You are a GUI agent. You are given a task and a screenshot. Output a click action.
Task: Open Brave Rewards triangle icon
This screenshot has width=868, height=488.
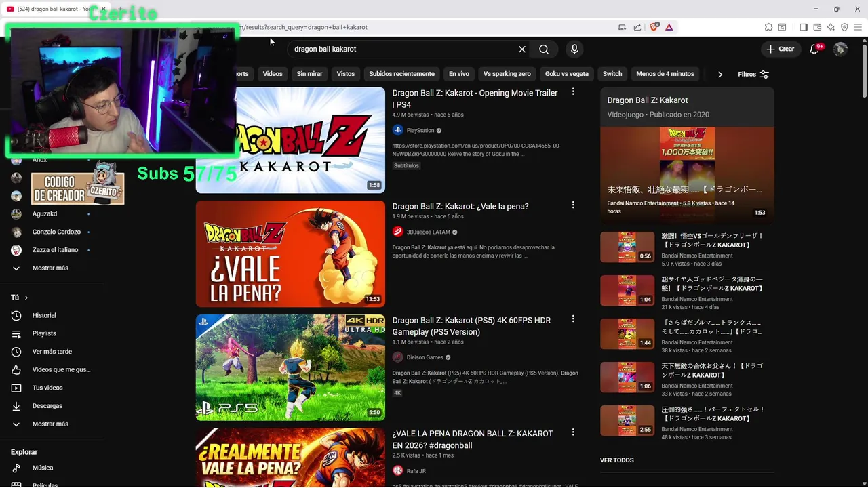pos(669,27)
